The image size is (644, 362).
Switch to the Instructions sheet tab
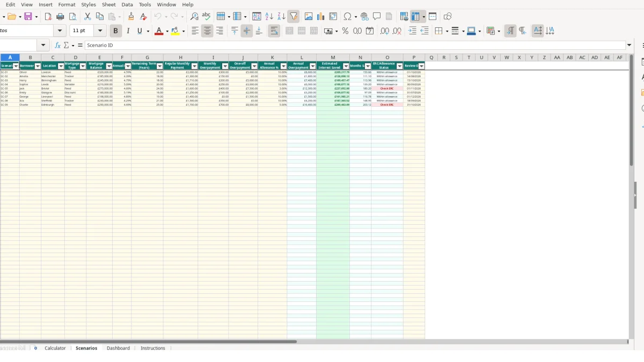(x=153, y=348)
